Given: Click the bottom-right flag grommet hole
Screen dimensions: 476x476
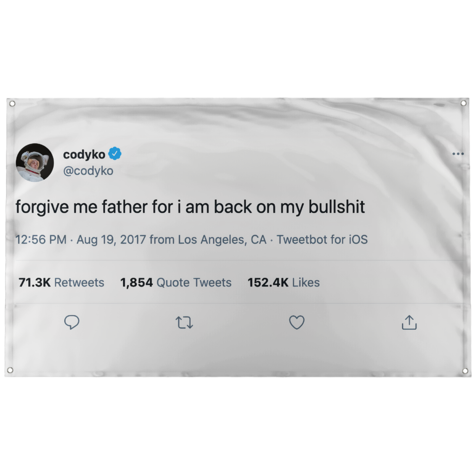Looking at the screenshot, I should tap(465, 370).
